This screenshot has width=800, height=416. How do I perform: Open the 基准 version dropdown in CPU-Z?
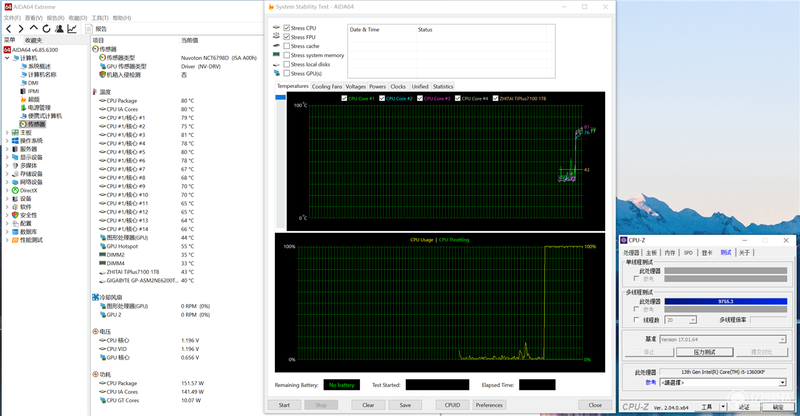click(782, 339)
